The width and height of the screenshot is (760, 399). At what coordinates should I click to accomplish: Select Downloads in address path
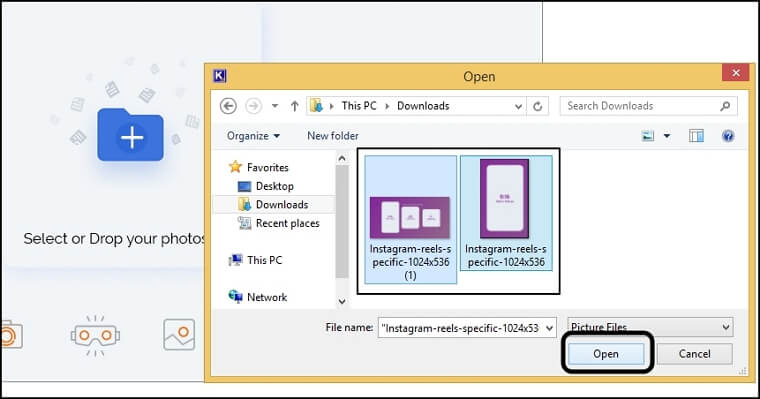[x=423, y=106]
